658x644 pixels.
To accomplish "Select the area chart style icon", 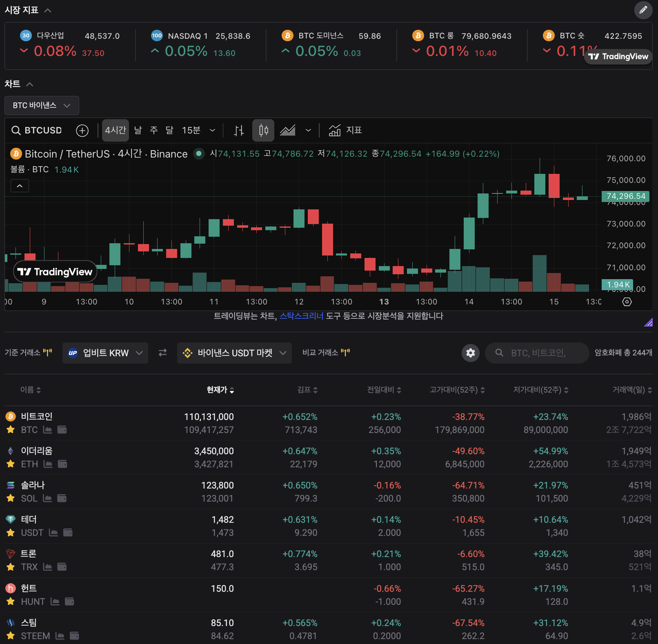I will coord(288,130).
